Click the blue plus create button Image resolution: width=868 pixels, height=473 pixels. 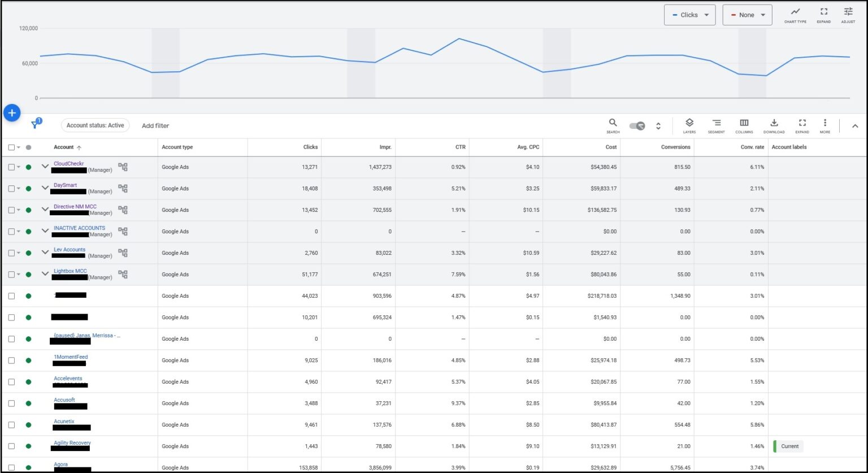click(x=12, y=113)
